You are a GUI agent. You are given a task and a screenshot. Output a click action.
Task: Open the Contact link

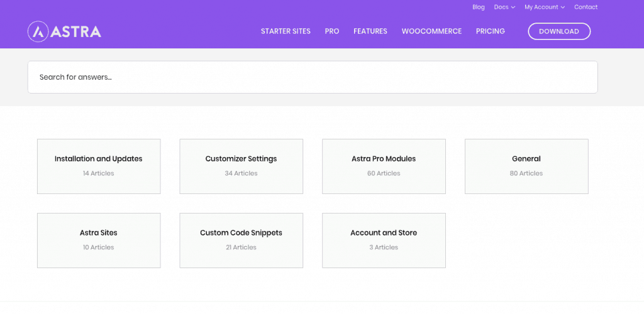tap(586, 7)
